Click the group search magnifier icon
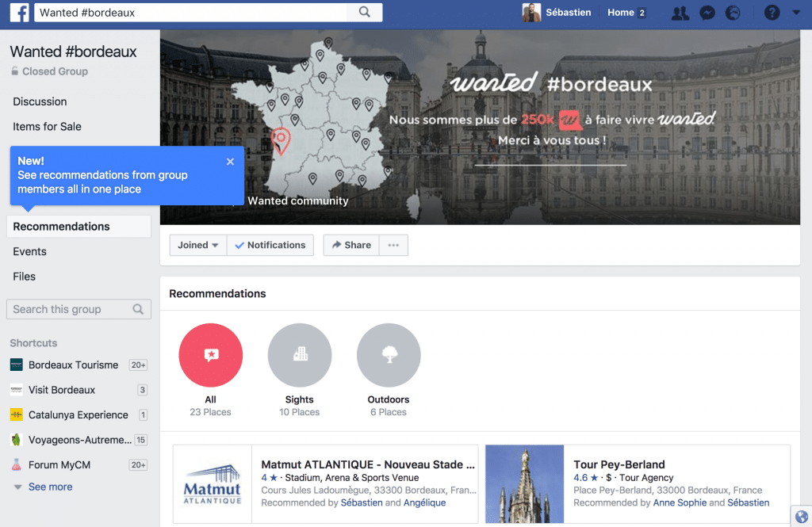Screen dimensions: 812x527 click(x=138, y=309)
